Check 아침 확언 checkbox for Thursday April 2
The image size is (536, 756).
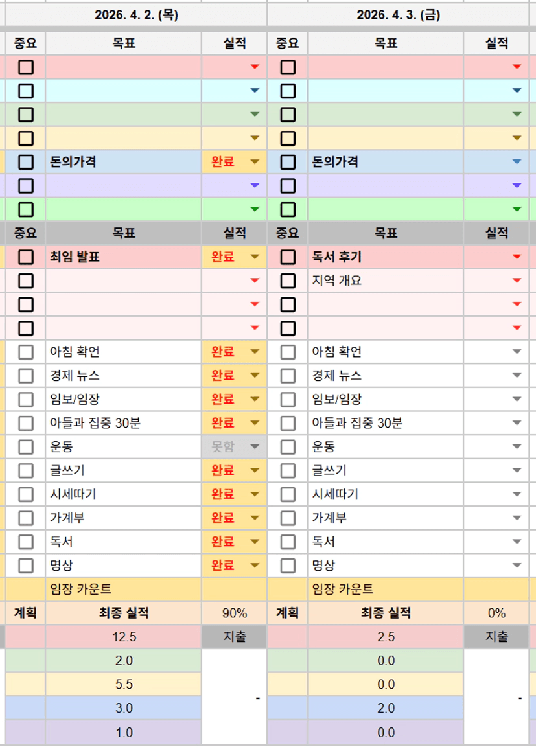pos(26,352)
